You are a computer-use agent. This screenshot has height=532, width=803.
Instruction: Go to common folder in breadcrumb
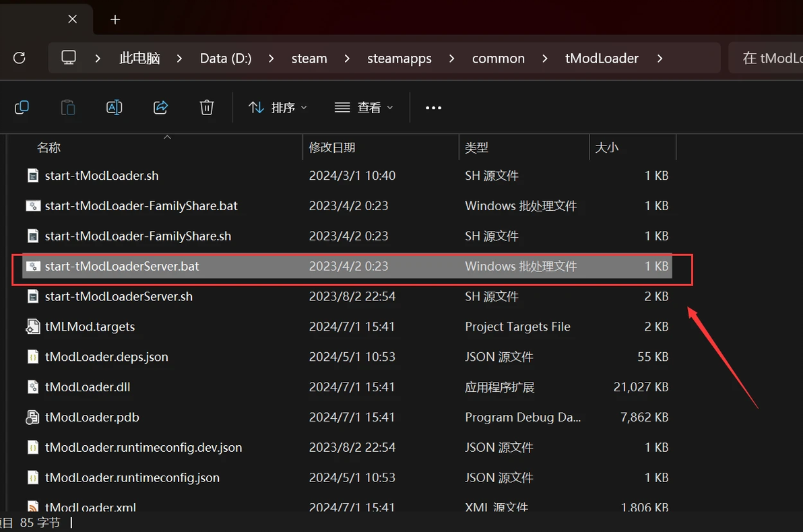coord(499,59)
